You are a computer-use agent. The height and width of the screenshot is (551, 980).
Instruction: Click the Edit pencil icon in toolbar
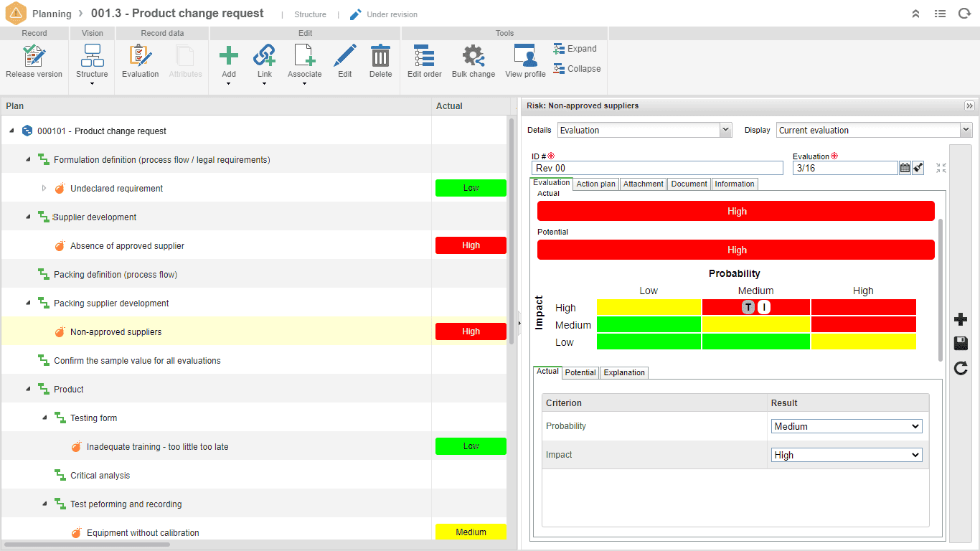(345, 57)
